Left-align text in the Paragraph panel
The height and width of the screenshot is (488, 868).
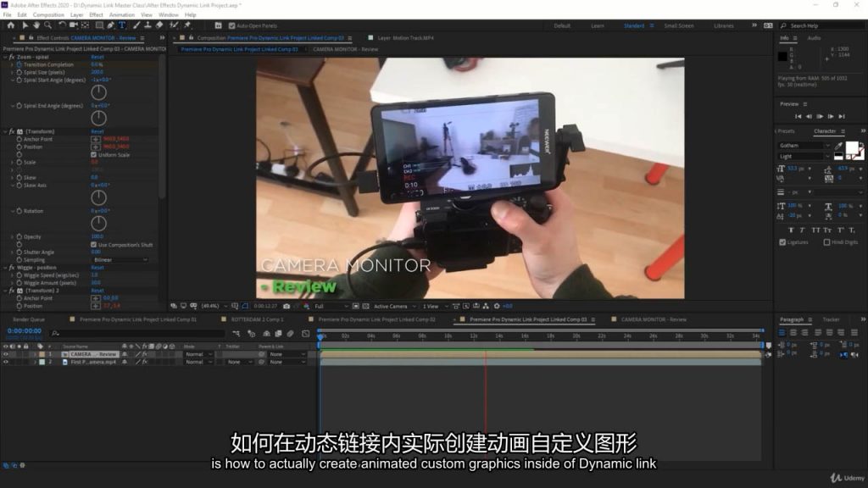(782, 332)
